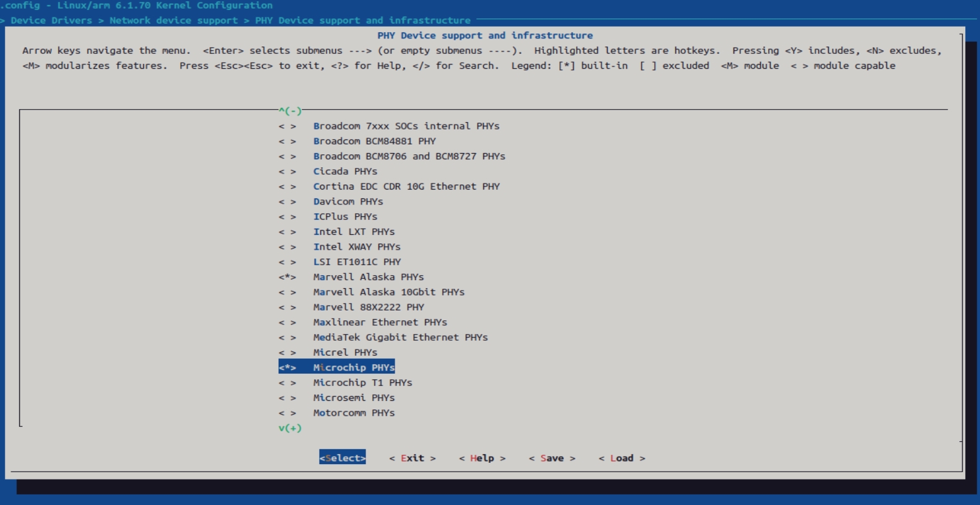The image size is (980, 505).
Task: Select ICPlus PHYs entry
Action: 345,216
